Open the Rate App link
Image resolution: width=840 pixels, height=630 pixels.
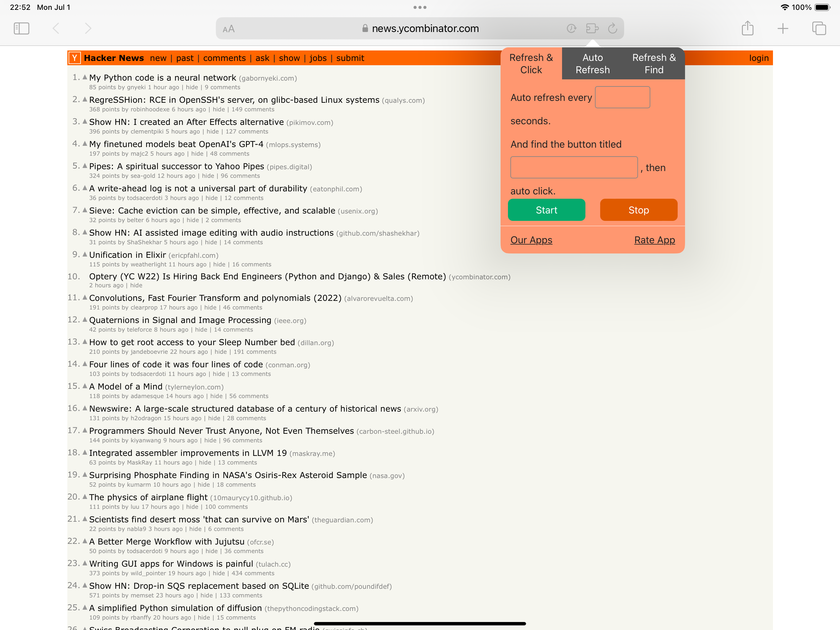point(654,240)
